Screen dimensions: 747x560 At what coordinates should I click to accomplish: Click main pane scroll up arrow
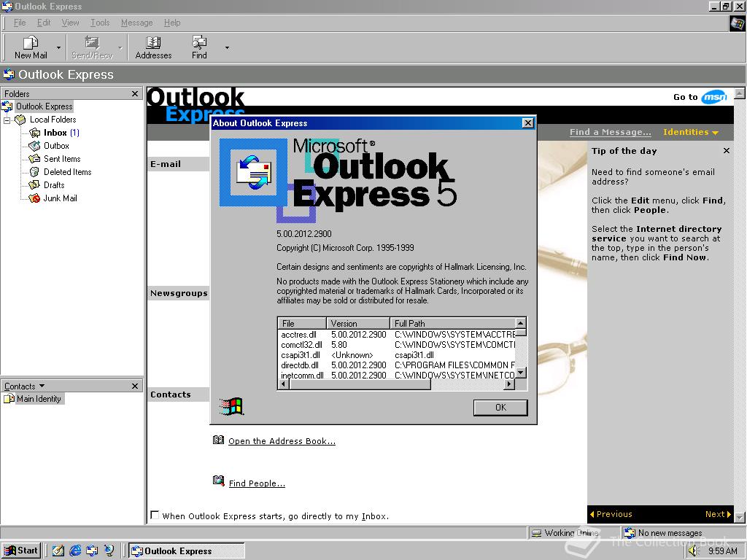(x=740, y=93)
